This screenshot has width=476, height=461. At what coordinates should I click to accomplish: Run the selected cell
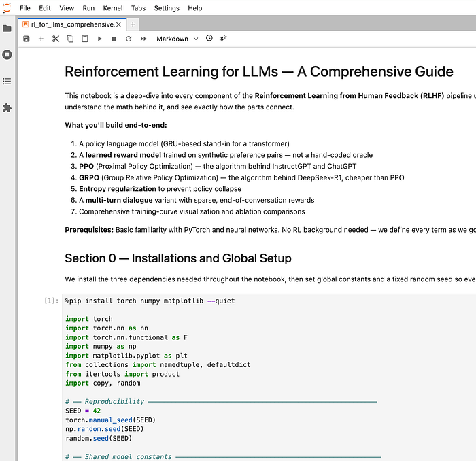point(99,39)
